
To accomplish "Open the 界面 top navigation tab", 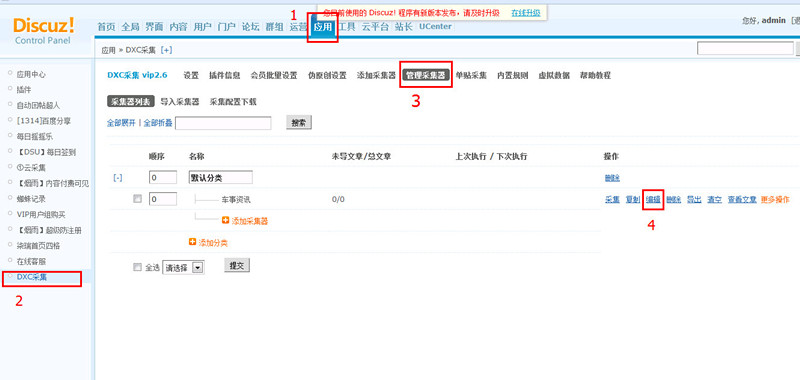I will (x=154, y=27).
